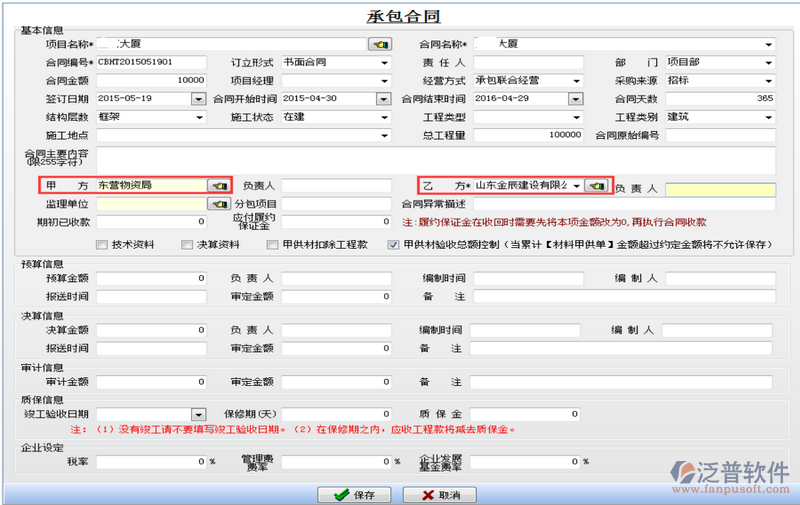800x505 pixels.
Task: Open the 甲方 lookup icon button
Action: 218,186
